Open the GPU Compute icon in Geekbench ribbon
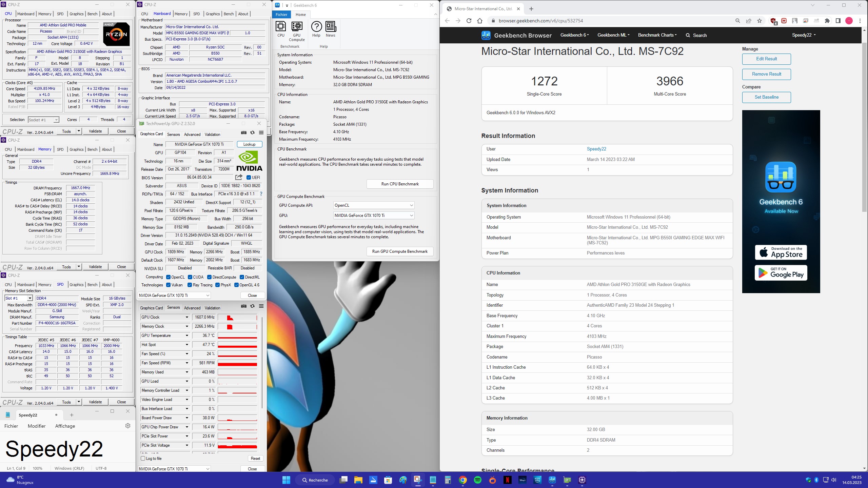The width and height of the screenshot is (868, 488). (x=297, y=31)
